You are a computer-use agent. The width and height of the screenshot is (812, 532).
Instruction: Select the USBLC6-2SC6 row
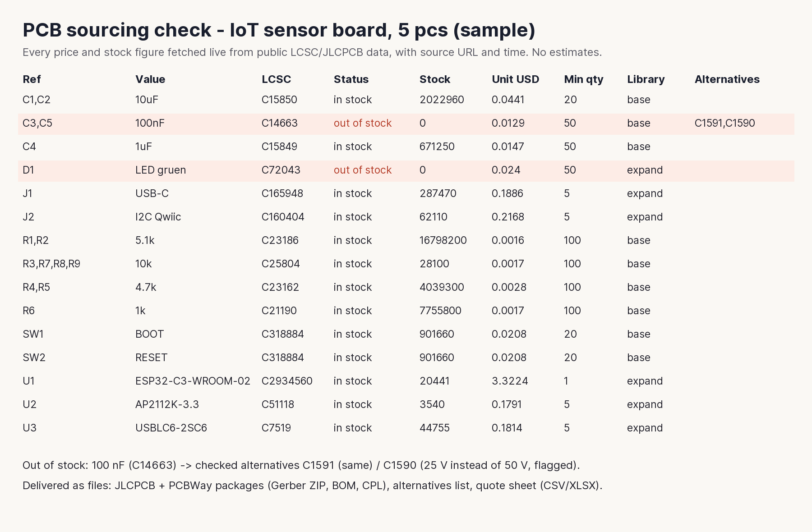(406, 428)
